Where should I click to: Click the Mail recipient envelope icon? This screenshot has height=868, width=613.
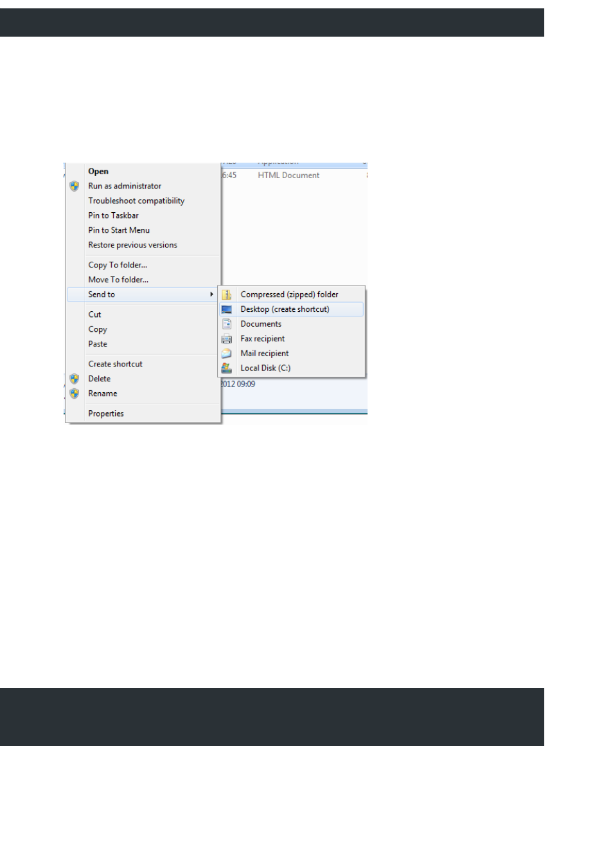coord(227,354)
